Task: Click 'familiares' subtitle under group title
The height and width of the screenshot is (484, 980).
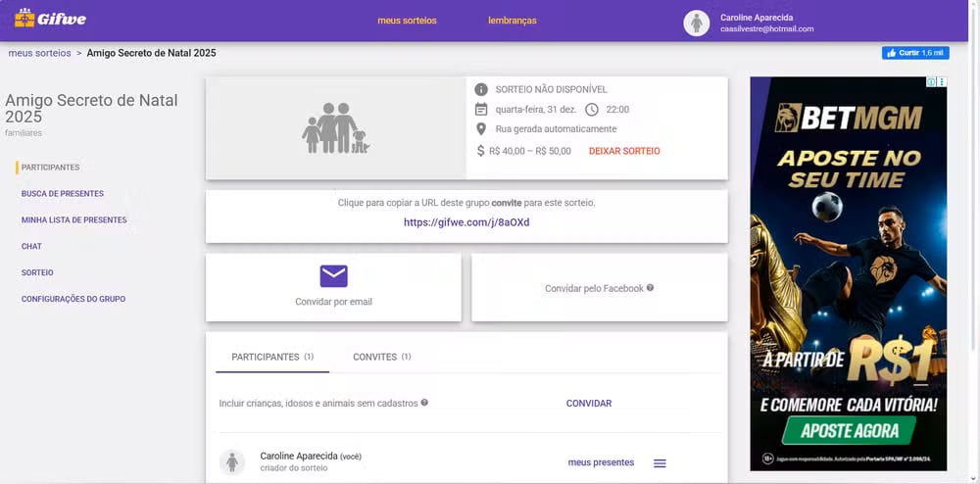Action: (24, 133)
